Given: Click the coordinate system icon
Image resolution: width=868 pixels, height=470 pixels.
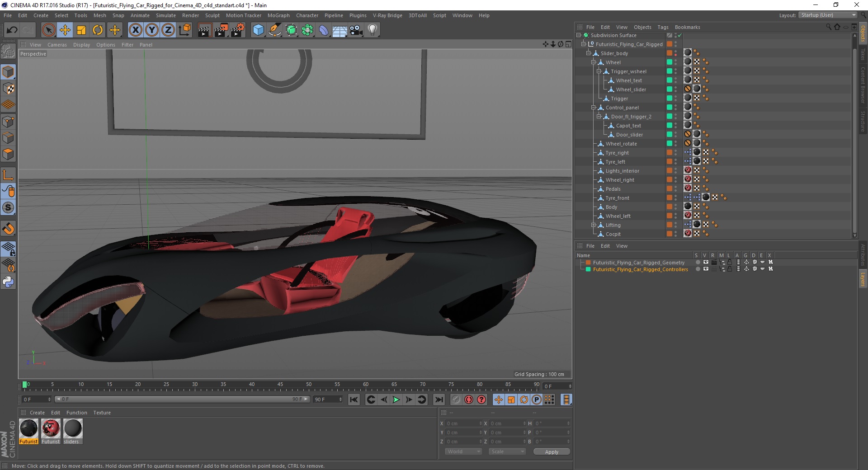Looking at the screenshot, I should (185, 30).
